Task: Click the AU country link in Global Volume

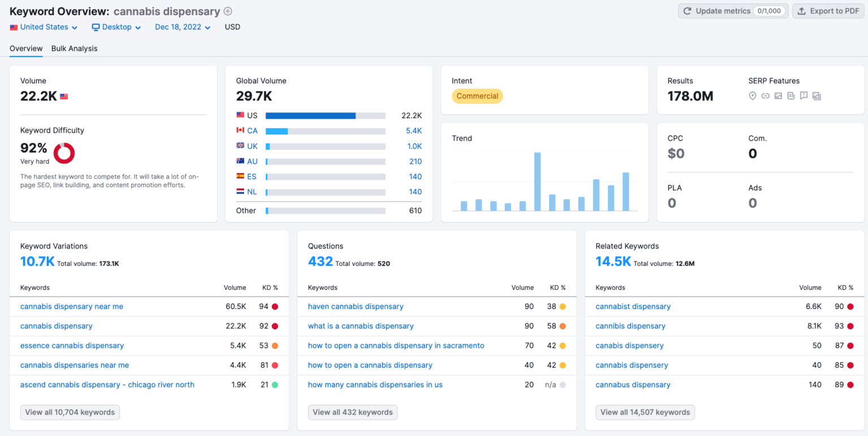Action: coord(252,161)
